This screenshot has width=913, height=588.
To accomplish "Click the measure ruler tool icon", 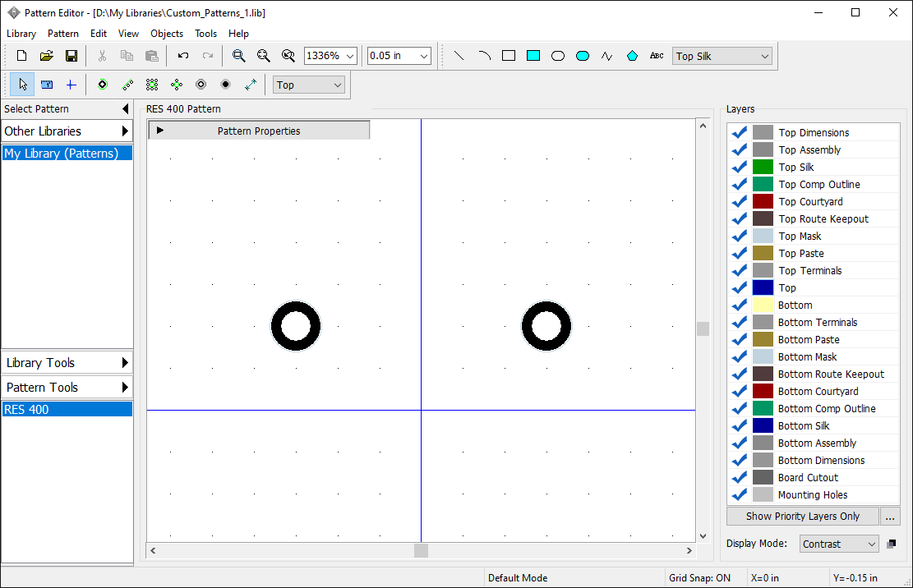I will pos(47,85).
